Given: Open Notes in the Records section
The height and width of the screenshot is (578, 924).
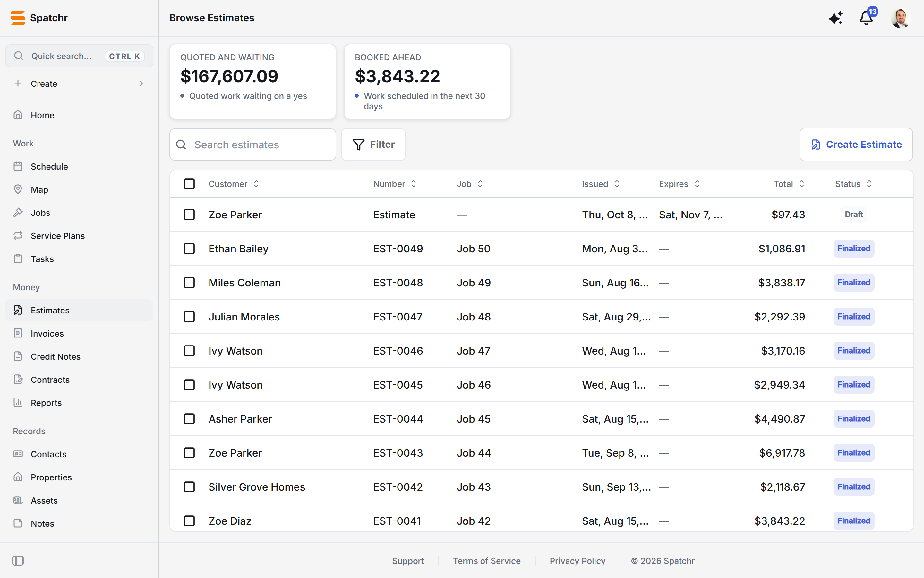Looking at the screenshot, I should click(79, 523).
